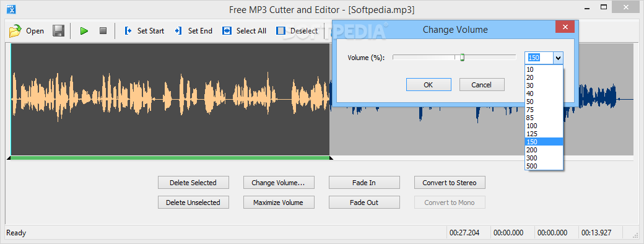Choose 30 in the volume list

[x=544, y=85]
